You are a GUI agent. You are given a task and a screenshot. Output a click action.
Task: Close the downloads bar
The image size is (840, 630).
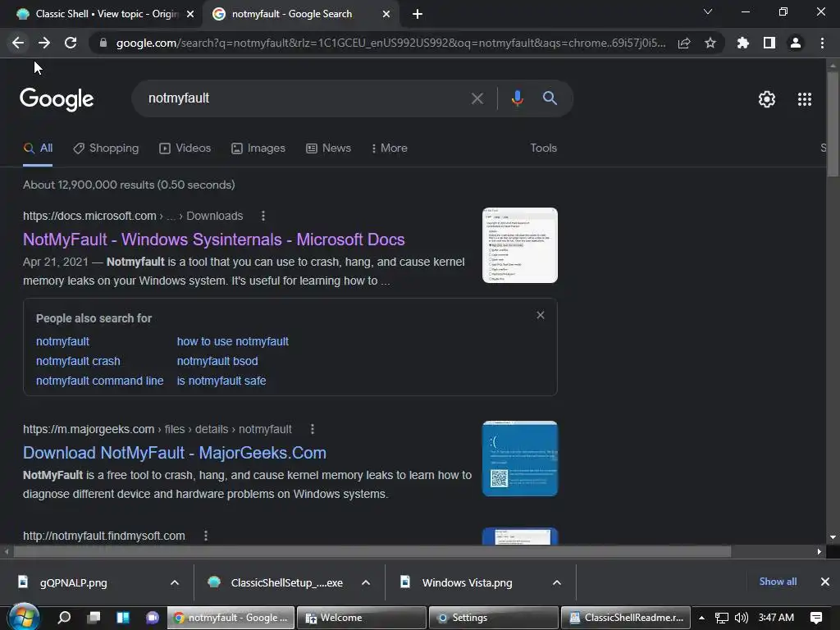(x=825, y=582)
